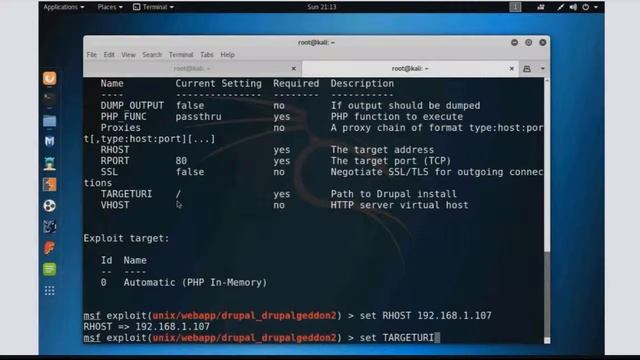Viewport: 640px width, 360px height.
Task: Click the RHOST => 192.168.1.107 output line
Action: tap(147, 327)
